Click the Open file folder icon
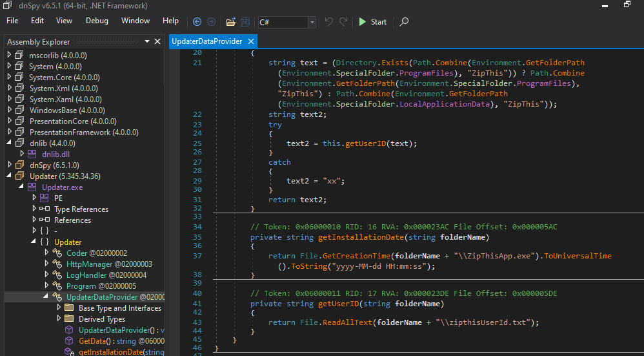The image size is (644, 356). (x=231, y=22)
